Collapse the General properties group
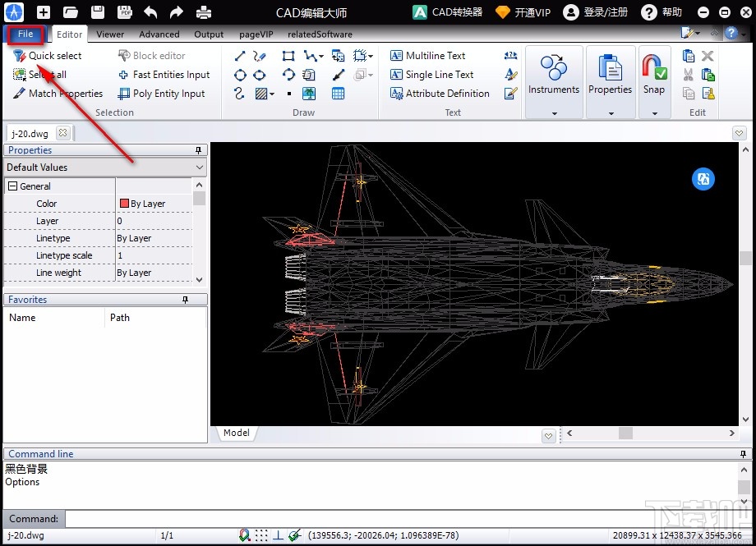This screenshot has height=546, width=756. [12, 186]
